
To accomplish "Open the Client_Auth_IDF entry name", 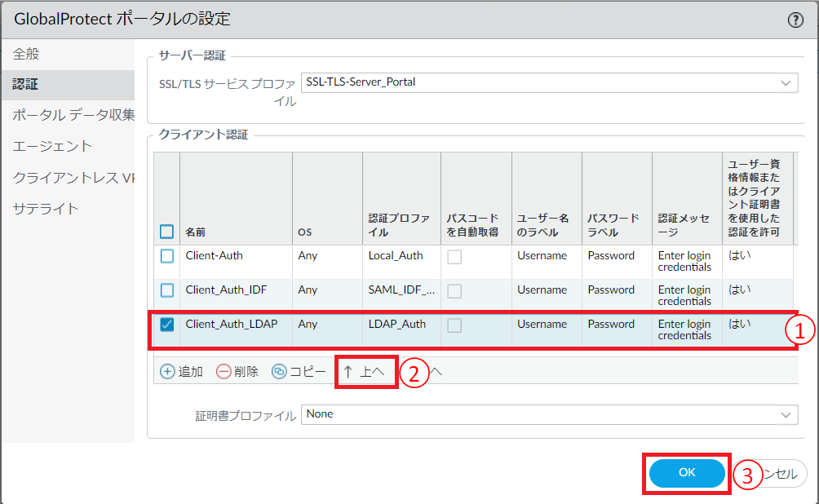I will point(226,290).
